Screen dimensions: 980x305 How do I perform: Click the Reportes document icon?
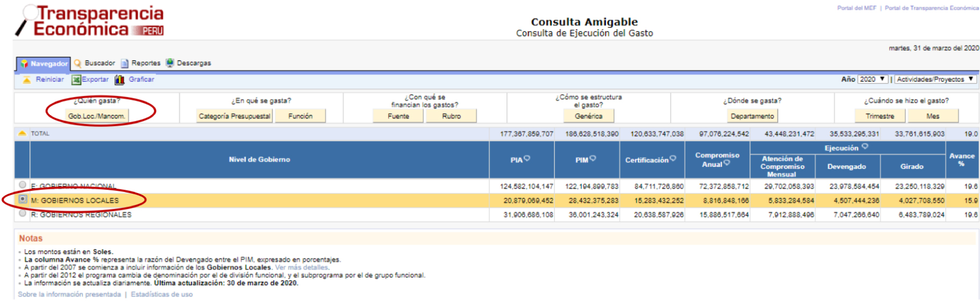point(125,63)
